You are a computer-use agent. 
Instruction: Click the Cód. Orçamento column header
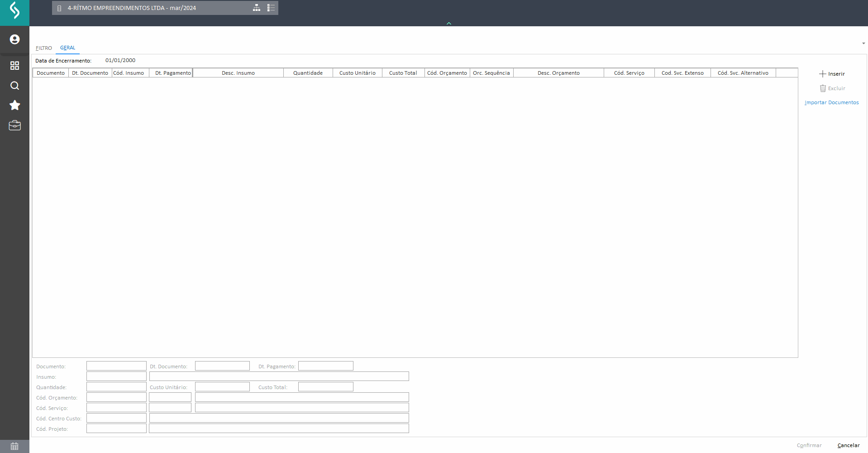pyautogui.click(x=447, y=73)
